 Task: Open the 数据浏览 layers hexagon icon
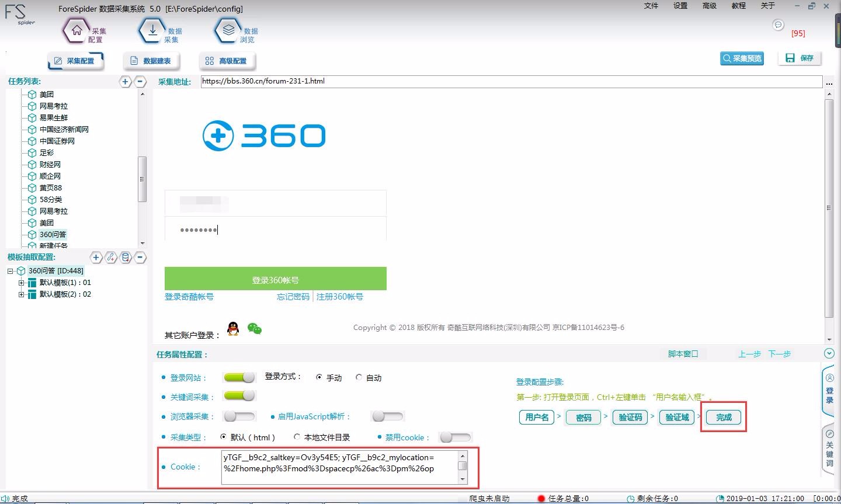coord(228,31)
